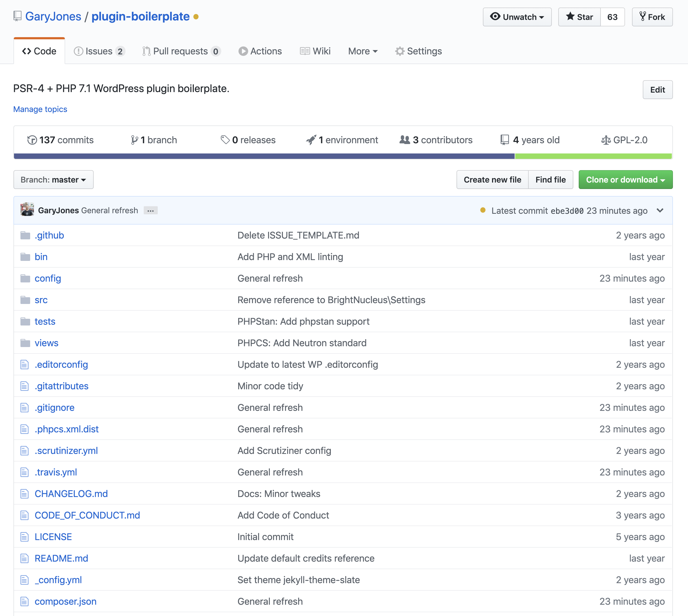Open Clone or download dropdown

pos(625,180)
